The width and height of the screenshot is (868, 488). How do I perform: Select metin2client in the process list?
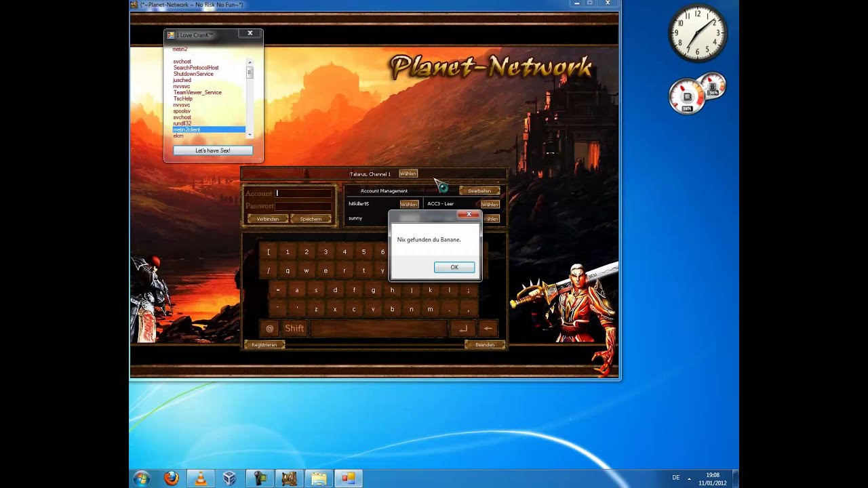[x=209, y=129]
